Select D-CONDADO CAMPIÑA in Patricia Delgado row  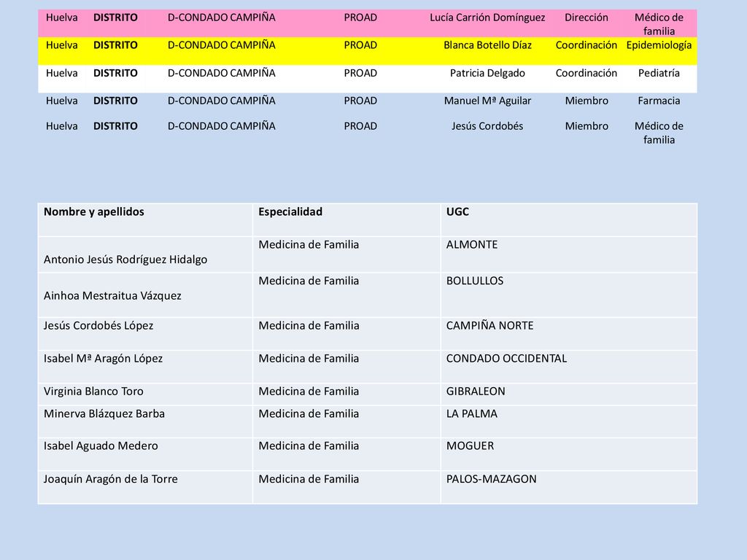pyautogui.click(x=221, y=73)
